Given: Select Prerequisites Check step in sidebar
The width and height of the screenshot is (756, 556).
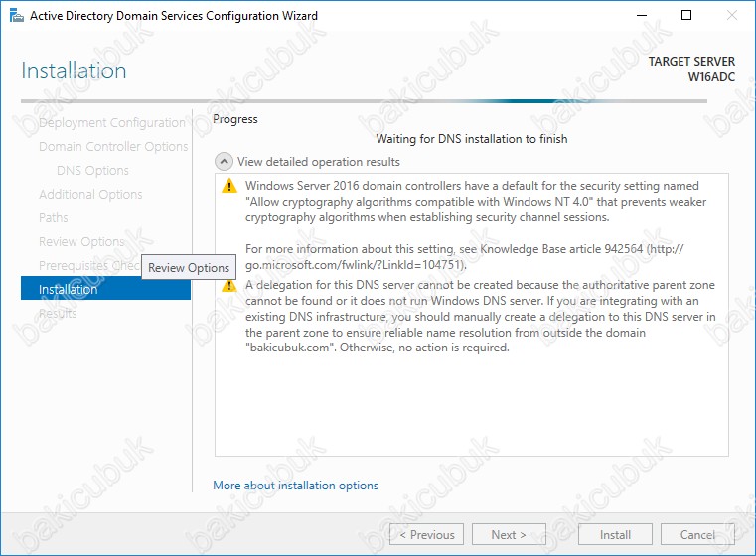Looking at the screenshot, I should [89, 265].
